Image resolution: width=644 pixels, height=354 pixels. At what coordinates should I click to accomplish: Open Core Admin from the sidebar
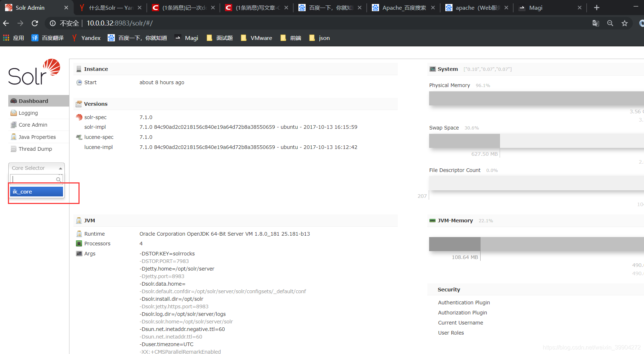(x=32, y=124)
